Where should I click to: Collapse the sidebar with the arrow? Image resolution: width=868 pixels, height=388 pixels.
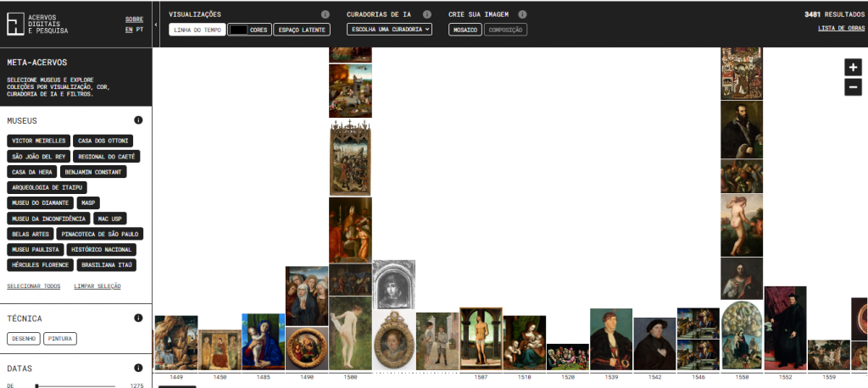pos(156,24)
